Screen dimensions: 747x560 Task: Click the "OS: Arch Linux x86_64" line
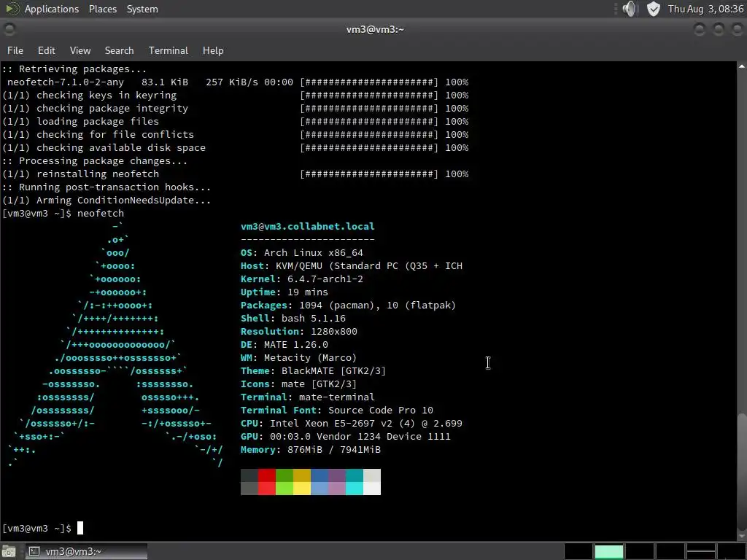pos(301,253)
